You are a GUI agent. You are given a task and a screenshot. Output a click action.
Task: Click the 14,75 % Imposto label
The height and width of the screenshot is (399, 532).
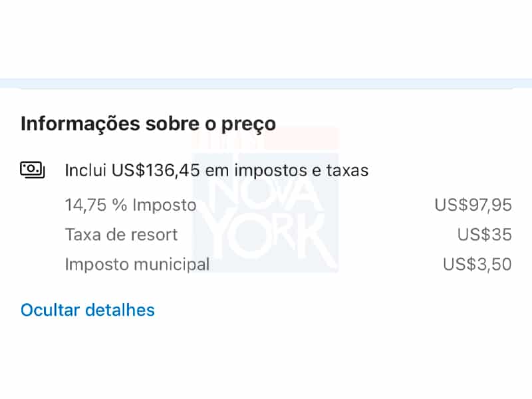click(x=130, y=205)
